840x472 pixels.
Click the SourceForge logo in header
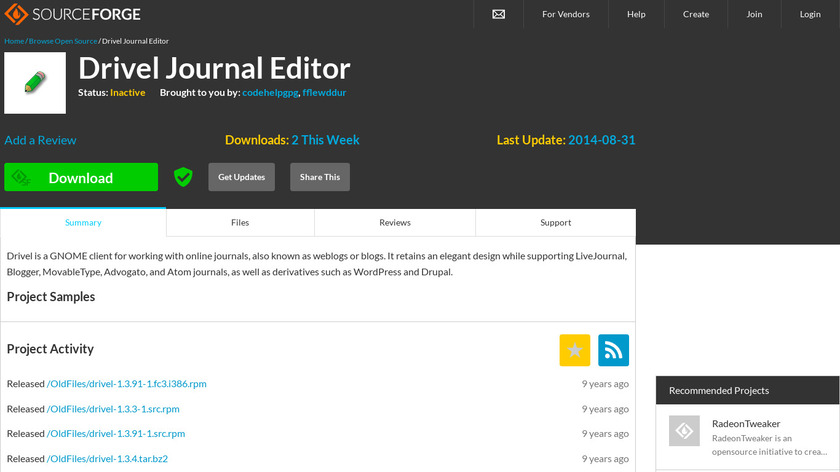(72, 14)
